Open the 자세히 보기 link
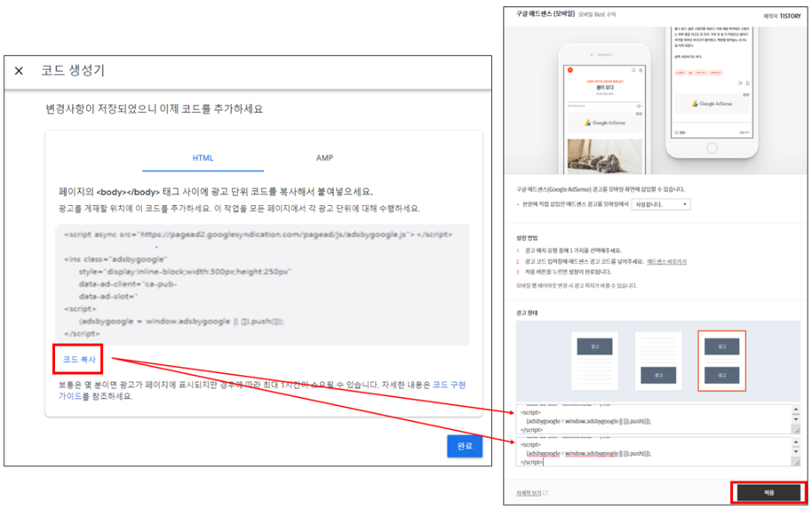 click(x=529, y=493)
